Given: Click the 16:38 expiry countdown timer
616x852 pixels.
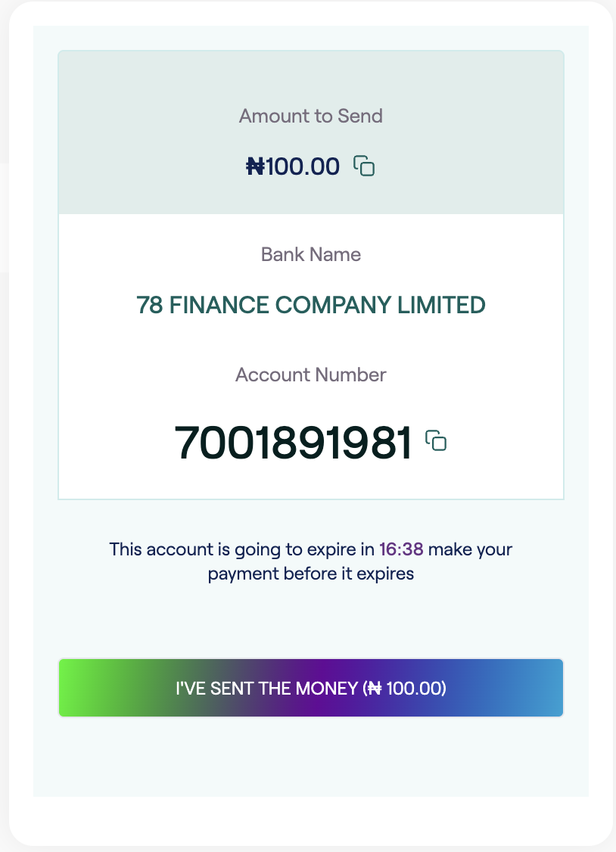Looking at the screenshot, I should tap(401, 549).
